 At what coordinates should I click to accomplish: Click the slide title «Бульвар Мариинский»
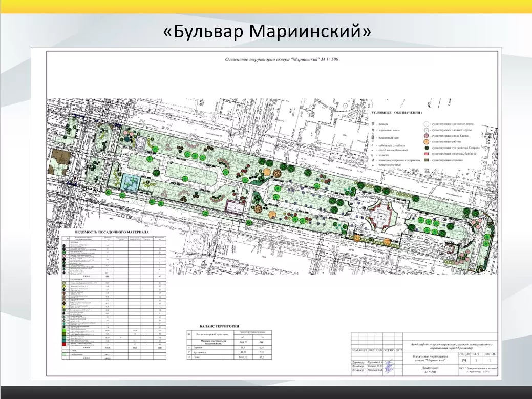tap(266, 31)
